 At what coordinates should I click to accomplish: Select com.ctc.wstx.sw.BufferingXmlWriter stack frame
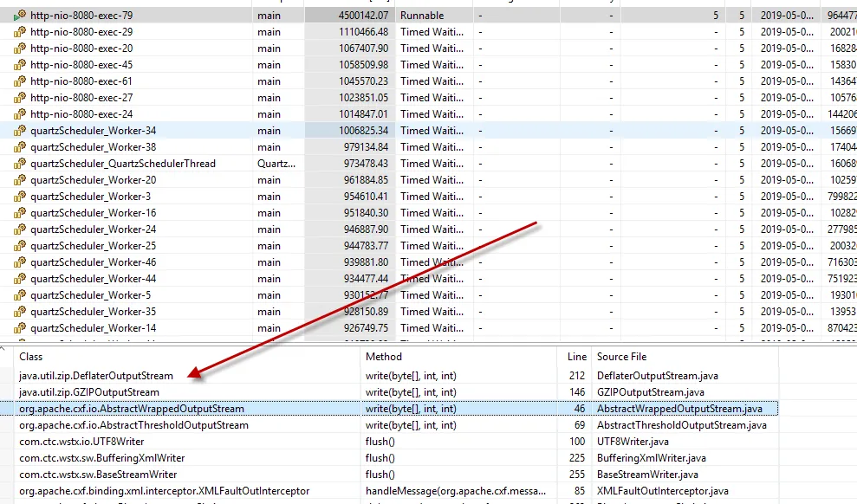[101, 457]
